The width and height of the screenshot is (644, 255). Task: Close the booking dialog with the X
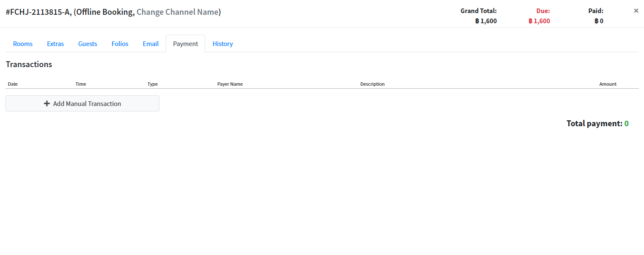[636, 11]
